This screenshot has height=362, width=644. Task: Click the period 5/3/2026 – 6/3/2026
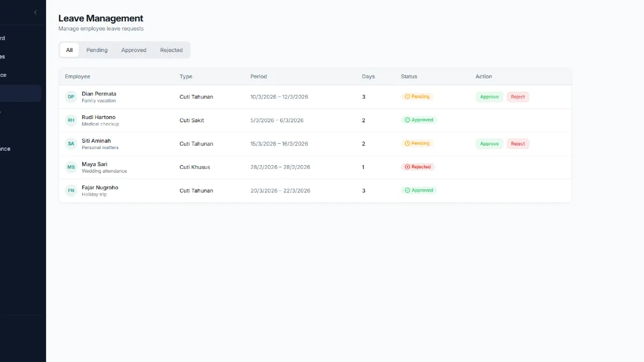[x=277, y=120]
